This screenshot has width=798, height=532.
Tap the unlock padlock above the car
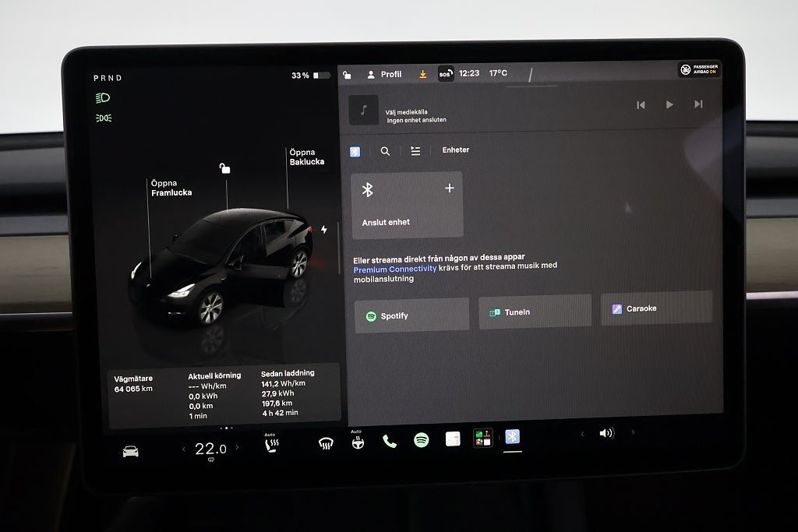[224, 168]
